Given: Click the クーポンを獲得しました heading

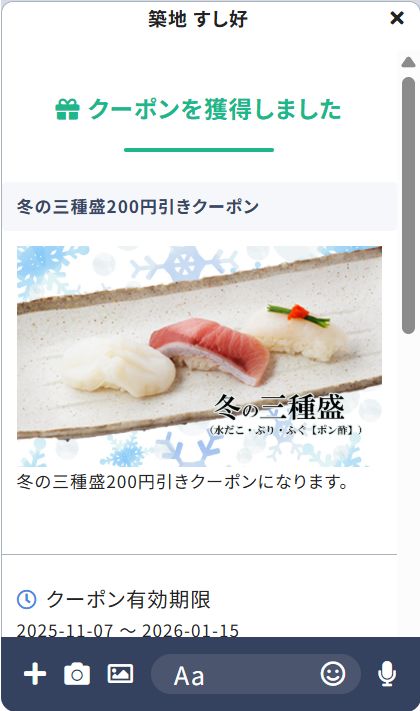Looking at the screenshot, I should (215, 110).
